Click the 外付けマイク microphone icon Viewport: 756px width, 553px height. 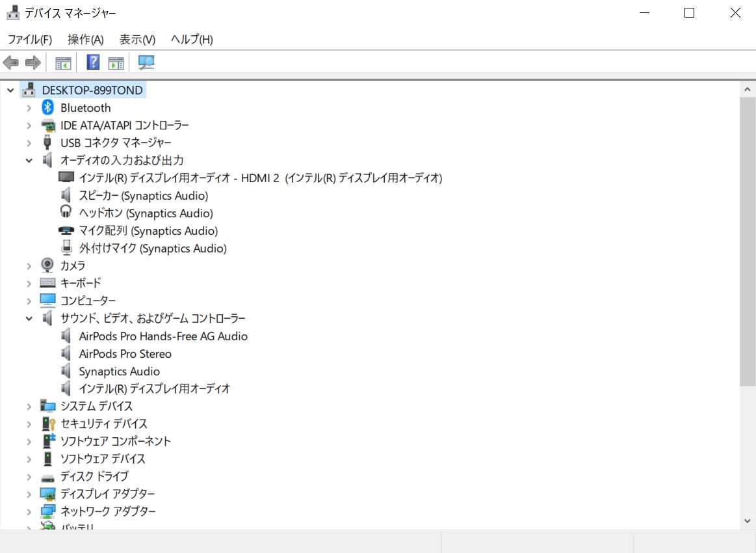click(66, 247)
